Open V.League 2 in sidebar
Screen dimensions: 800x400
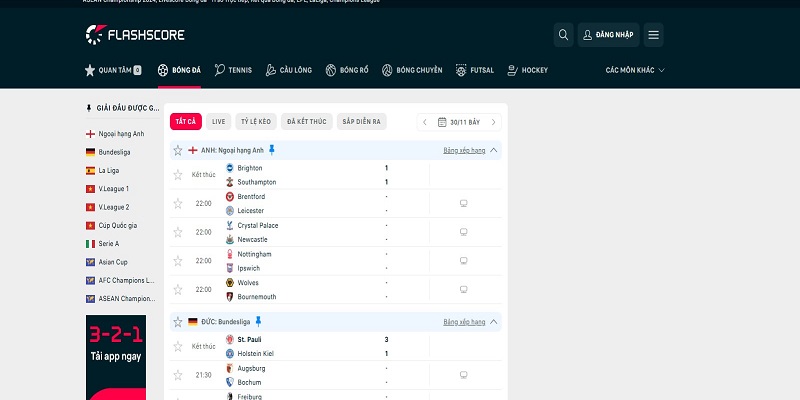107,207
